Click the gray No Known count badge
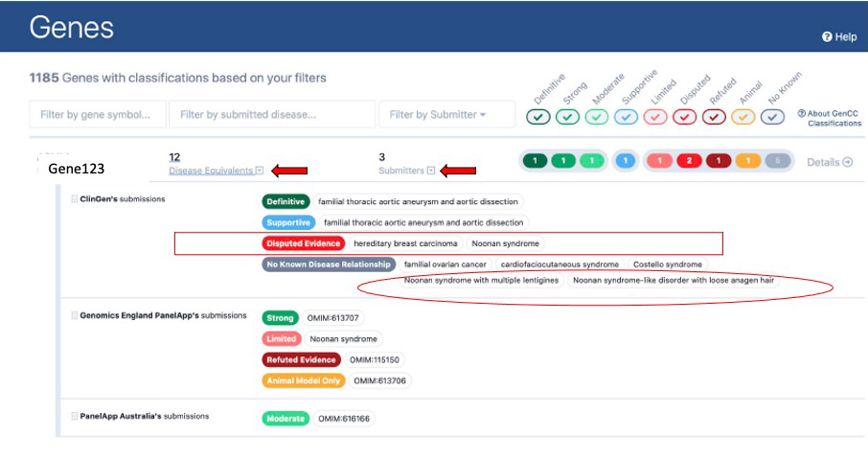The image size is (868, 460). [777, 161]
